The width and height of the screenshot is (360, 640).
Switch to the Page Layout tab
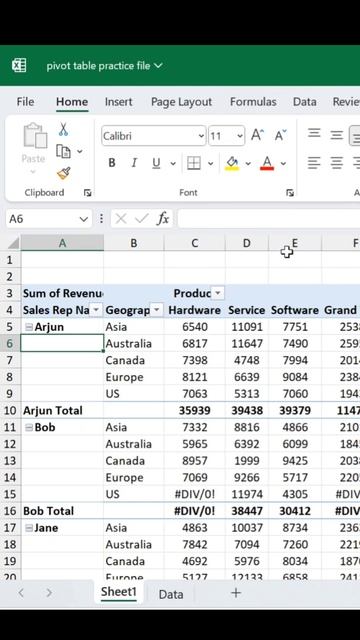click(x=181, y=102)
